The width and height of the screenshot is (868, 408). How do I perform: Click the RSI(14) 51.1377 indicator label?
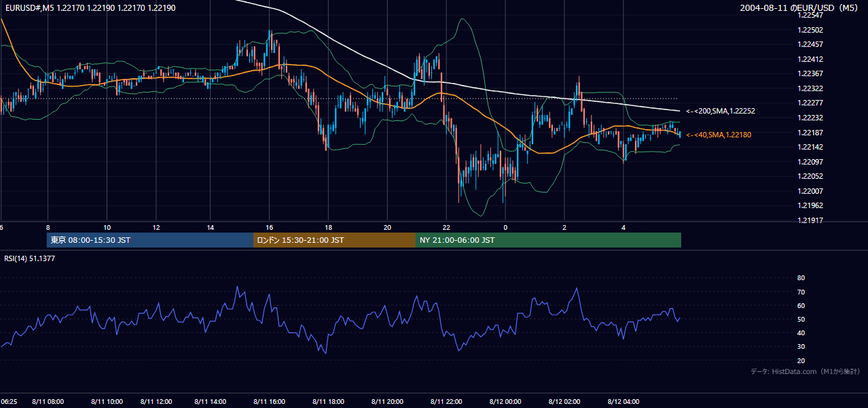pos(30,258)
